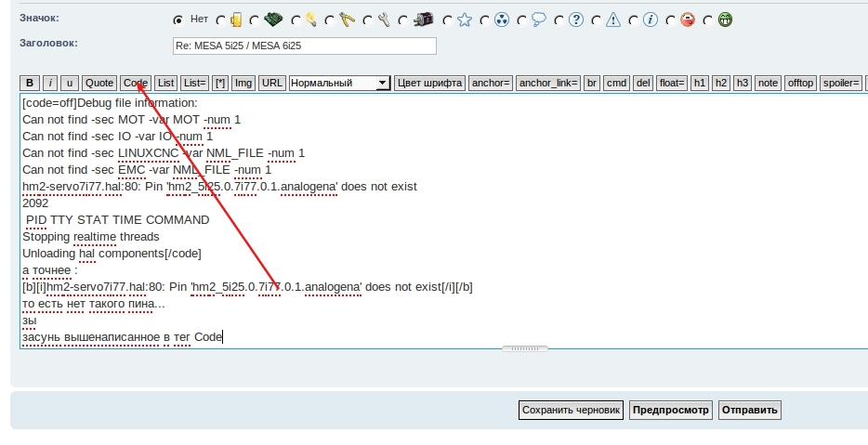Select radio button beside the pliers
868x445 pixels.
[330, 21]
